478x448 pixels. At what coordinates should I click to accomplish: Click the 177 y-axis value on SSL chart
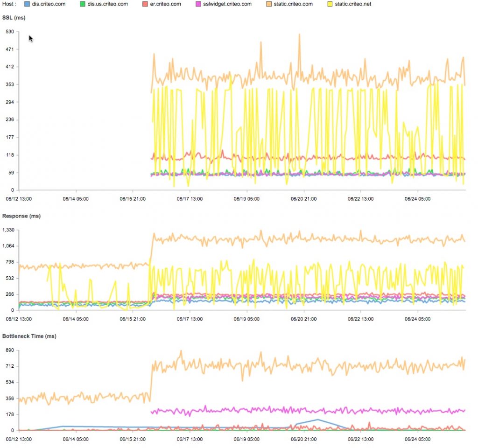pos(10,137)
